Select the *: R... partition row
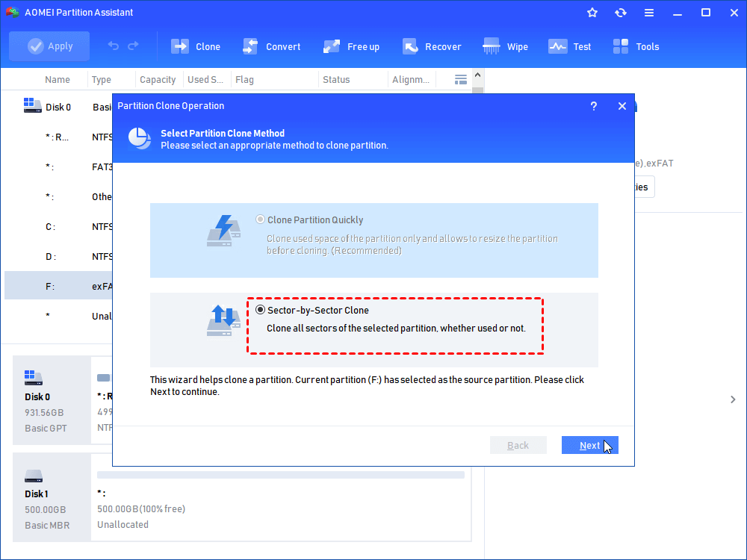747x560 pixels. click(x=58, y=137)
